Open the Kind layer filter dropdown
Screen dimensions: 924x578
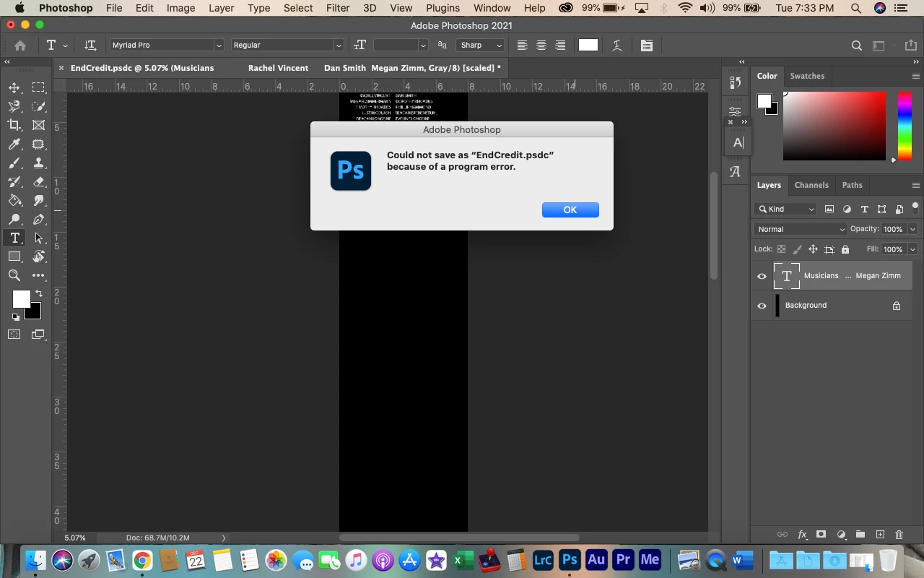[785, 209]
